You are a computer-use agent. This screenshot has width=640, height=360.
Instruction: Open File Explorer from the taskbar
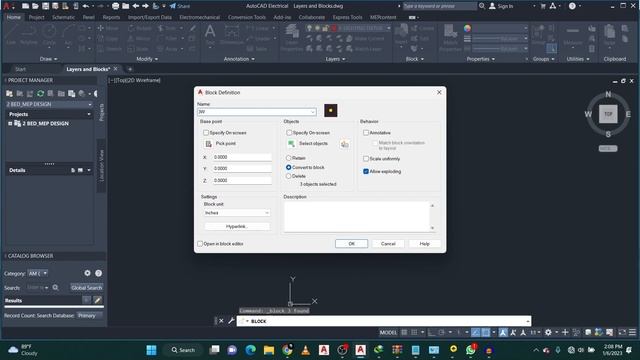point(269,350)
